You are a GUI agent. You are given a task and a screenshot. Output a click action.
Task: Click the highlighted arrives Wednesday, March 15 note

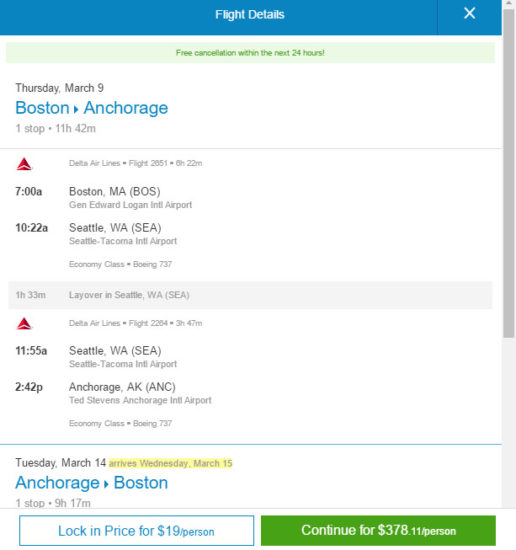[x=170, y=463]
